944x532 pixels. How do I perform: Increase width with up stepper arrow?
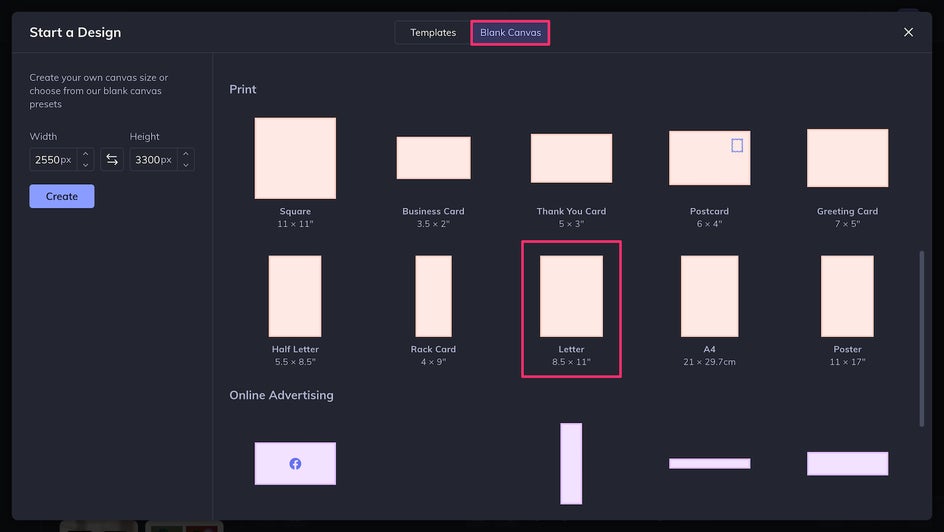pyautogui.click(x=85, y=154)
